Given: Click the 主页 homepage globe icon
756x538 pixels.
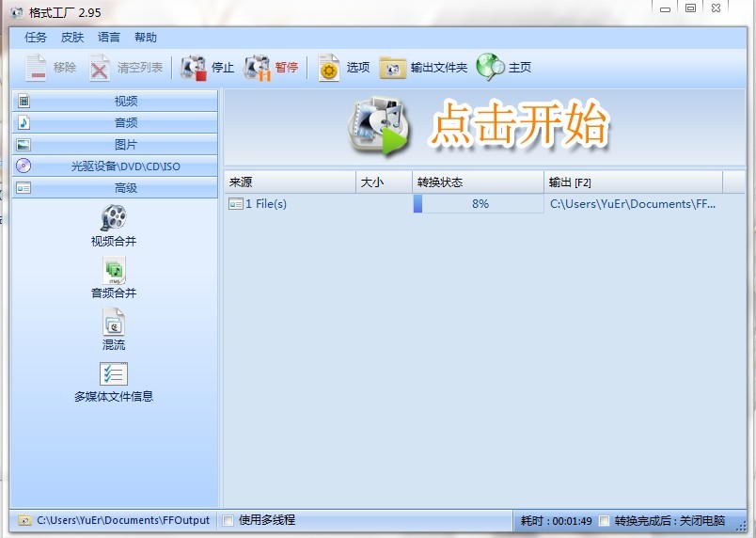Looking at the screenshot, I should click(x=490, y=67).
